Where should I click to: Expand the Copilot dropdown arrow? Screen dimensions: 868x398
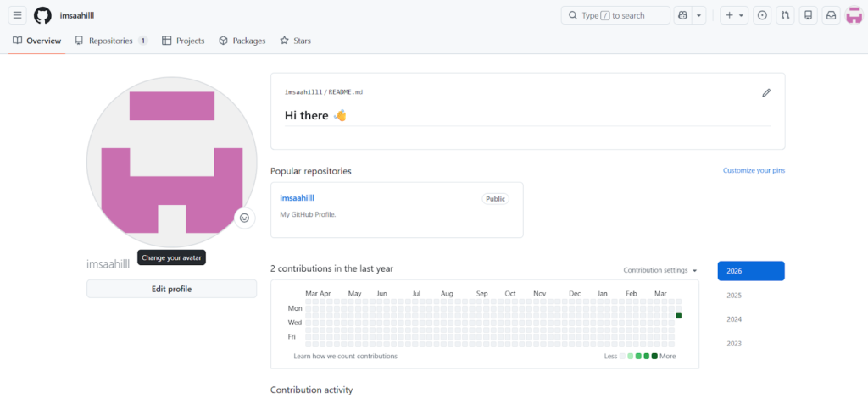pyautogui.click(x=699, y=15)
